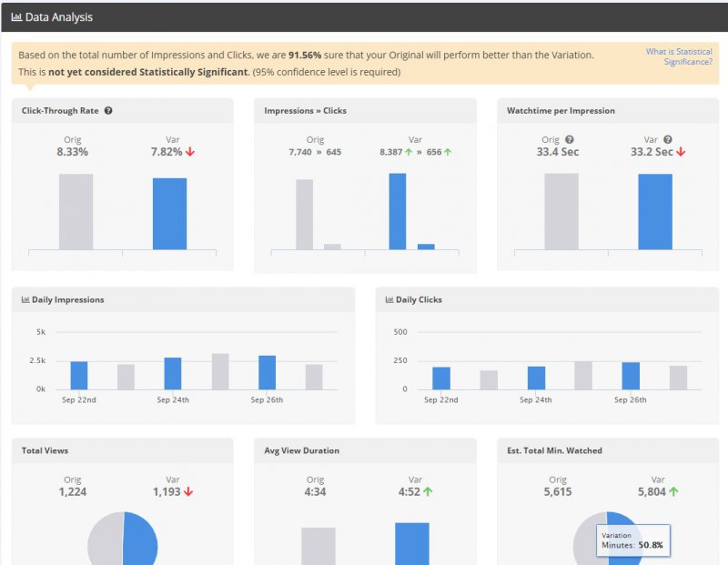Click the help icon beside Watchtime Orig label
Image resolution: width=728 pixels, height=565 pixels.
tap(570, 140)
